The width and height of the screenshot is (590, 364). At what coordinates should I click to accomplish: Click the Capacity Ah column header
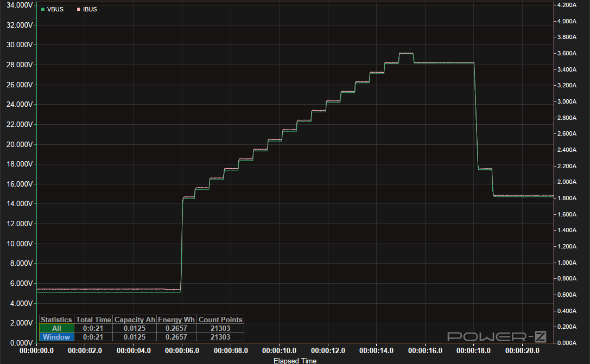135,320
